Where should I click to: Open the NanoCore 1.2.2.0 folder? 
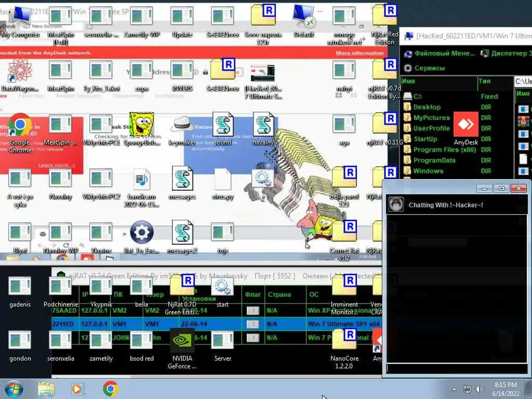(344, 349)
